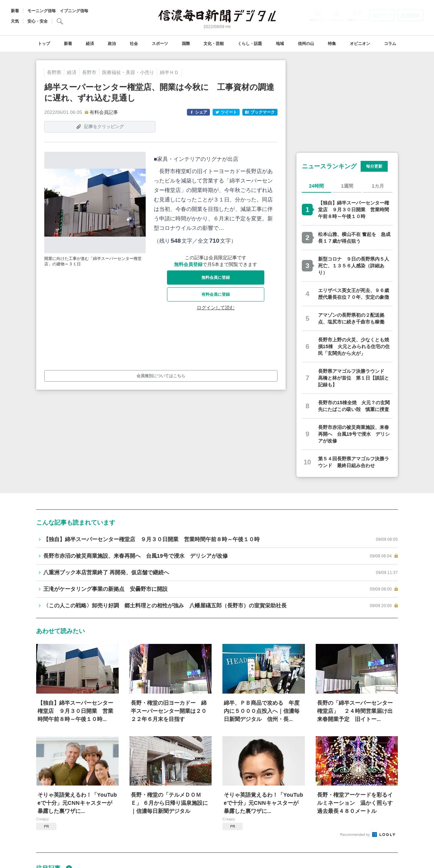Screen dimensions: 434x868
Task: Open the 安心・安全 header link
Action: (38, 21)
